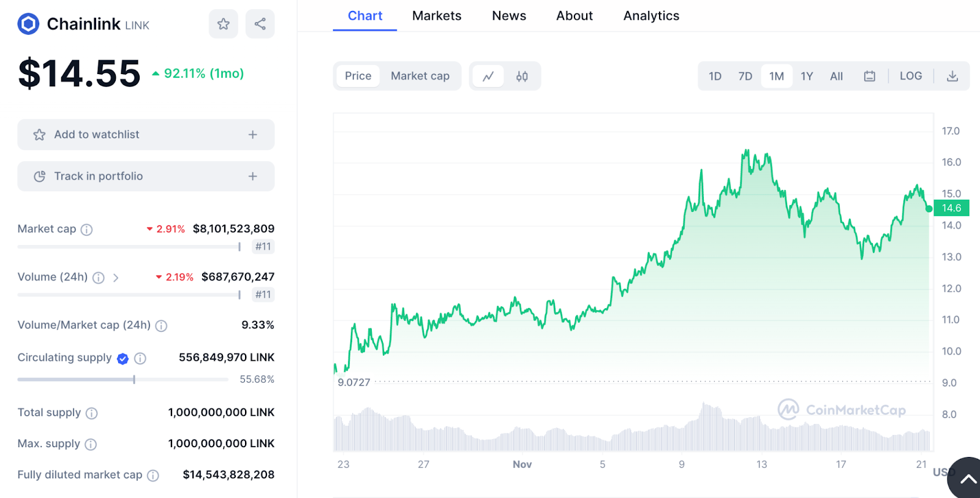Set chart range to 1D

pos(715,77)
